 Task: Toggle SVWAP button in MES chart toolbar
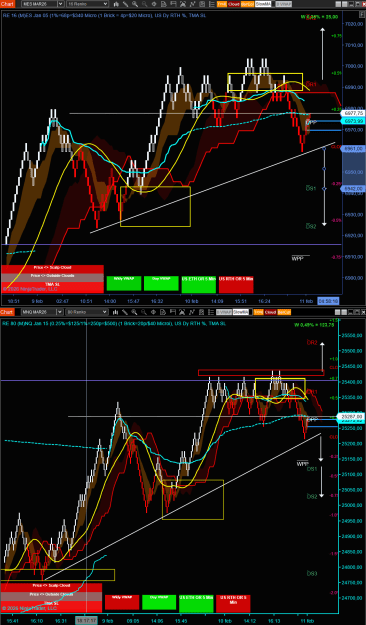pyautogui.click(x=283, y=4)
